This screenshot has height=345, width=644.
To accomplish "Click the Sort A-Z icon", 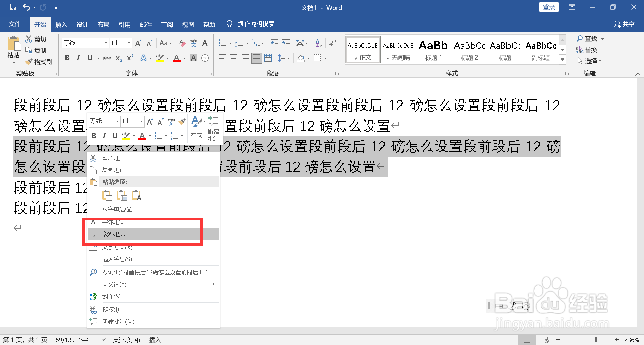I will pyautogui.click(x=319, y=43).
